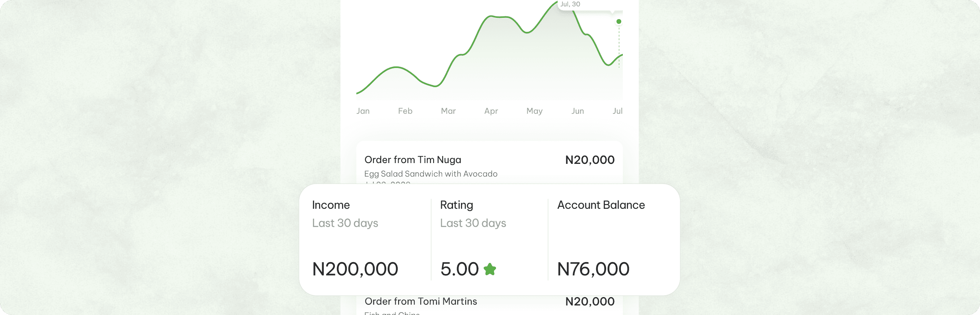The image size is (980, 315).
Task: Choose the Mar month on the chart
Action: 448,111
